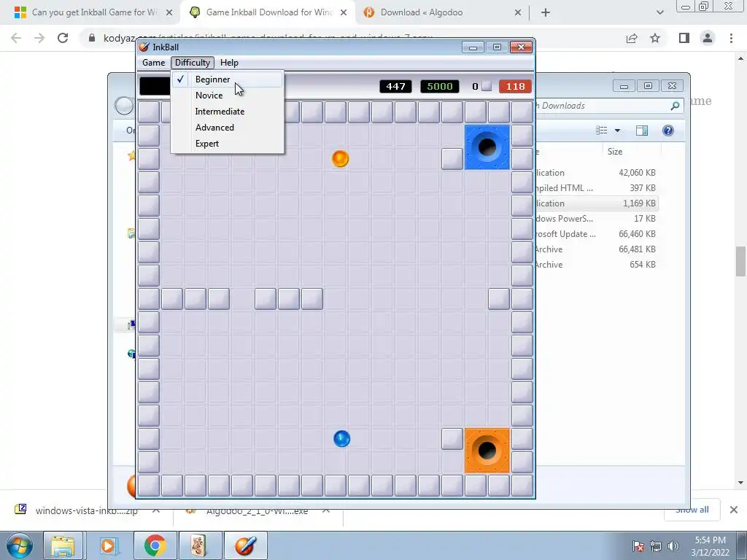Open the Game menu in InkBall
Screen dimensions: 747x560
(153, 63)
